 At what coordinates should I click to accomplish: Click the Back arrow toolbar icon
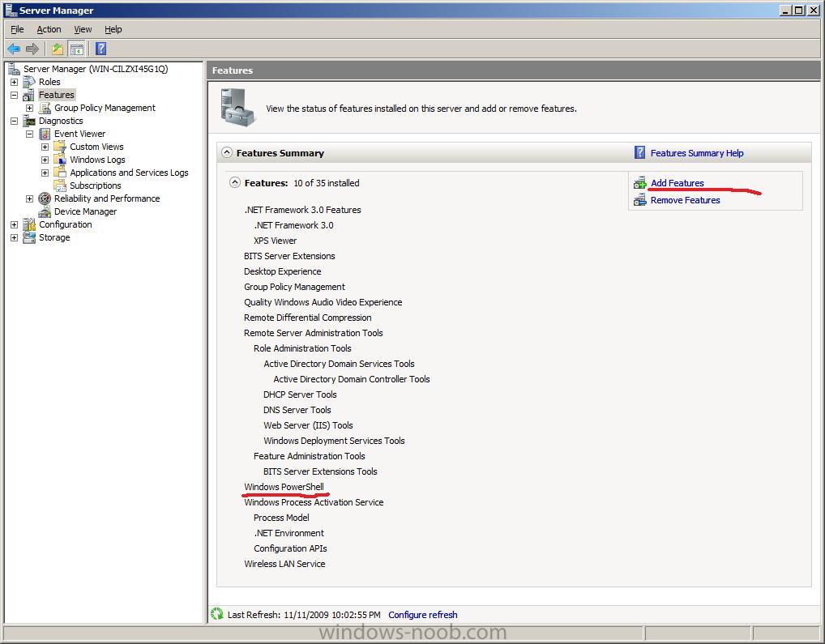[x=14, y=49]
